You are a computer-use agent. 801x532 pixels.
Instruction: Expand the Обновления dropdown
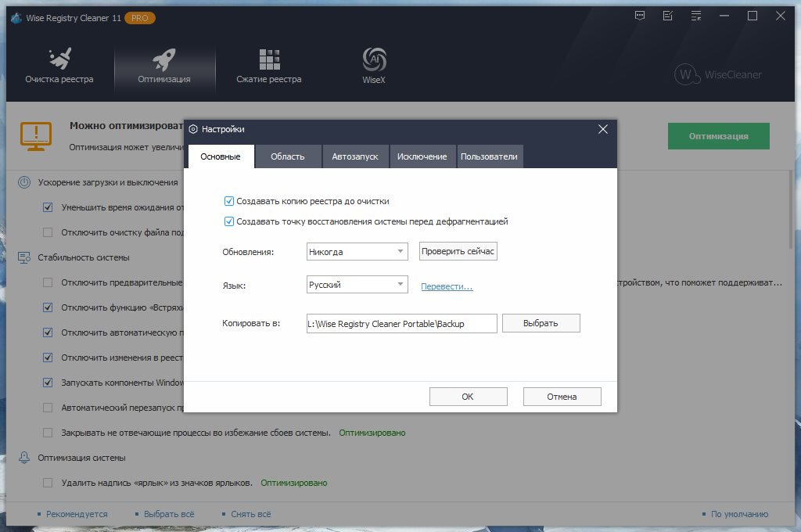click(357, 252)
